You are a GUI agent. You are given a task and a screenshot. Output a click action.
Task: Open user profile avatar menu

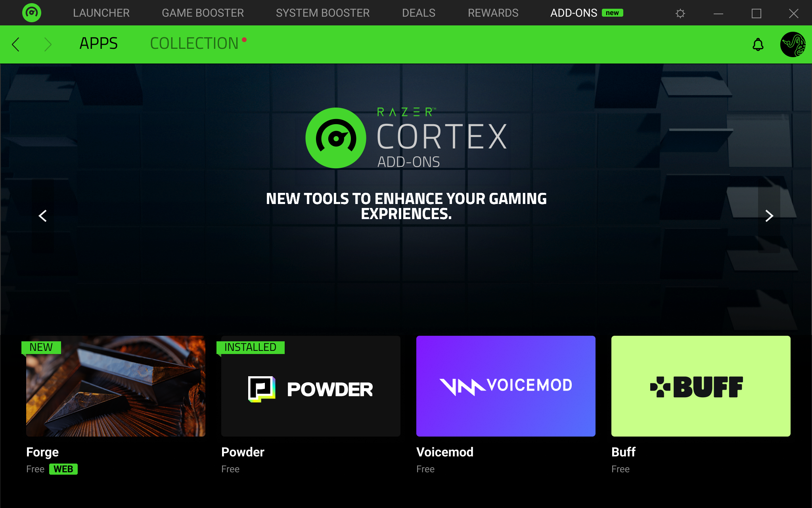coord(794,44)
